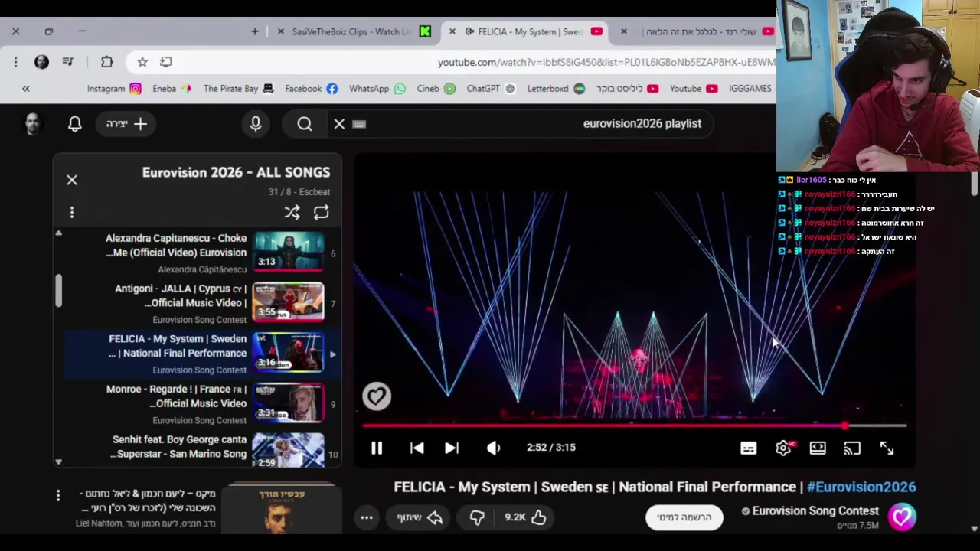Cast video to another device

tap(852, 448)
